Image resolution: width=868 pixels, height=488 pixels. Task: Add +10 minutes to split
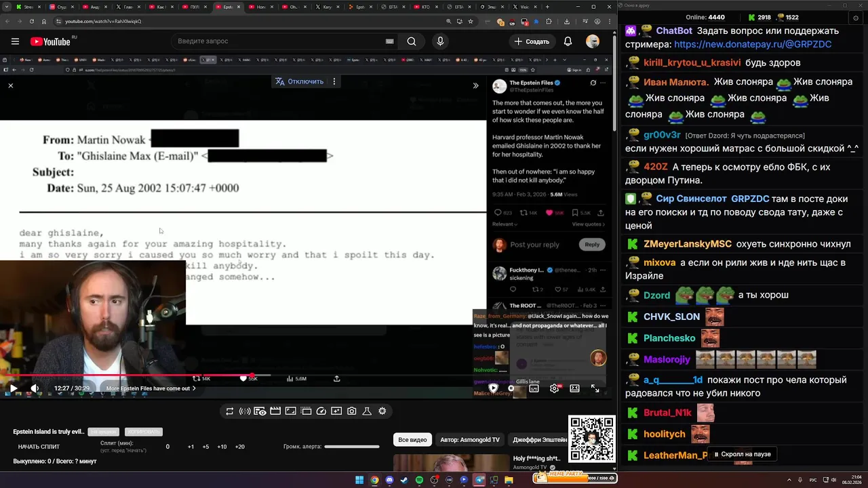[x=222, y=447]
